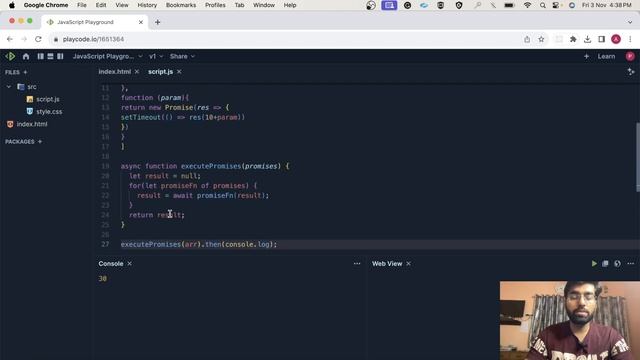Viewport: 640px width, 360px height.
Task: Switch to the split panel layout icon
Action: pyautogui.click(x=60, y=56)
